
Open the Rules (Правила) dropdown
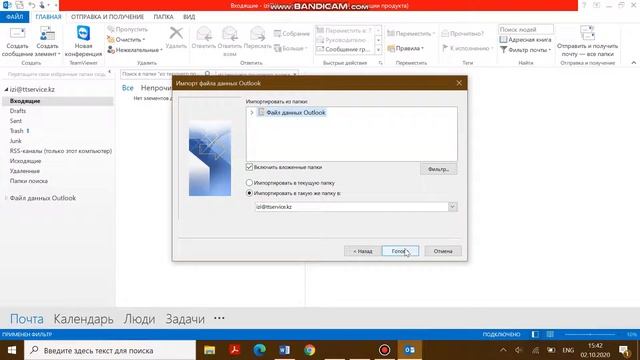pyautogui.click(x=406, y=48)
